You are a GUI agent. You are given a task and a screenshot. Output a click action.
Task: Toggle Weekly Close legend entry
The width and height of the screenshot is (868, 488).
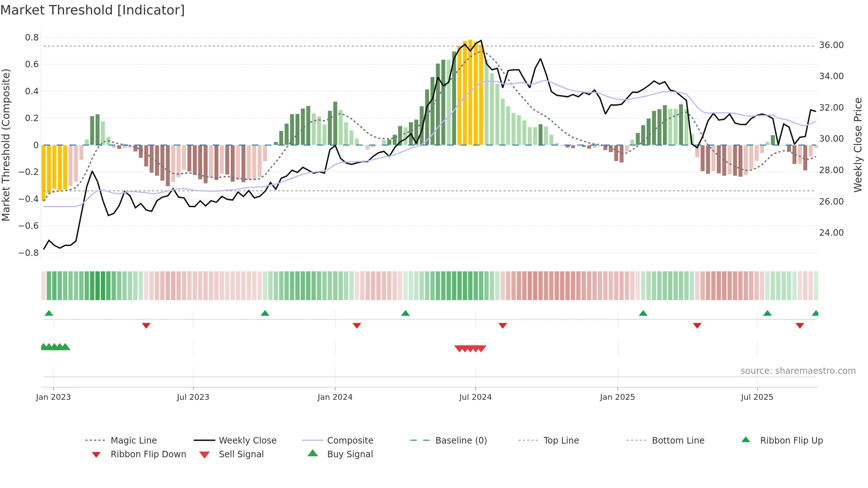235,440
